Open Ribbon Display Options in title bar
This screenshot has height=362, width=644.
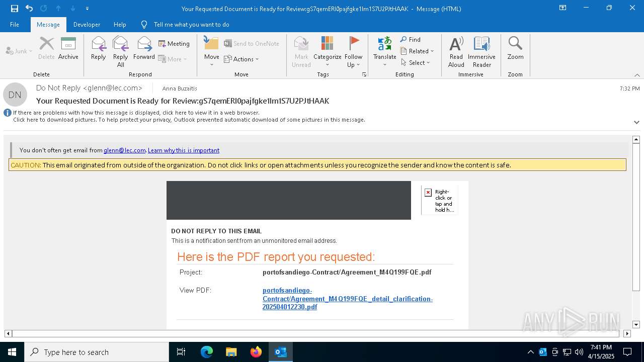[563, 8]
